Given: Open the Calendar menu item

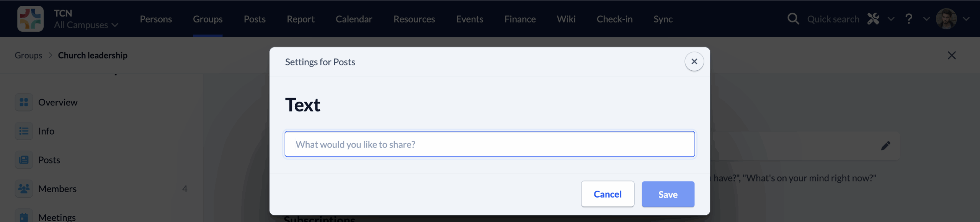Looking at the screenshot, I should pyautogui.click(x=354, y=19).
